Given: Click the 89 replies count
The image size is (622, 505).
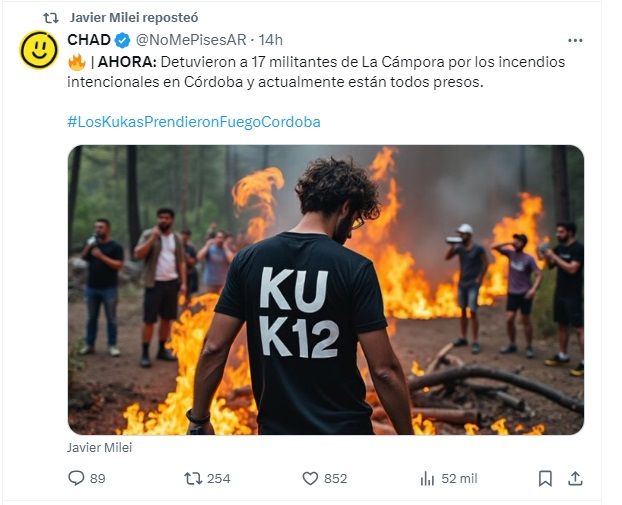Looking at the screenshot, I should [x=98, y=478].
